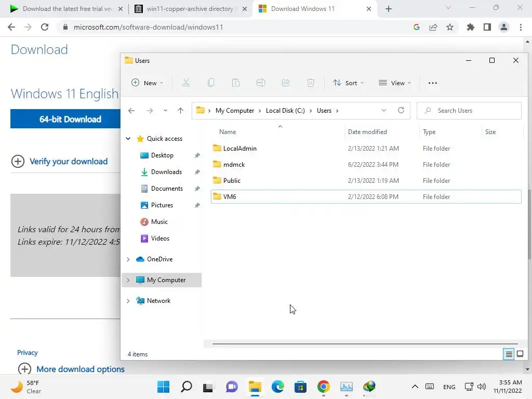
Task: Click Local Disk (C:) breadcrumb
Action: (x=285, y=111)
